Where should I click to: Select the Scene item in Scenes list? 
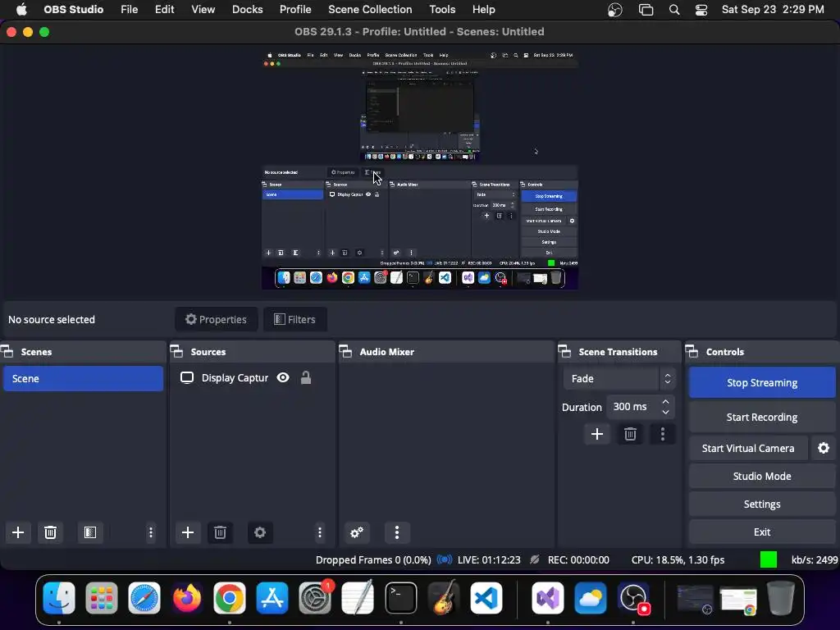tap(83, 378)
